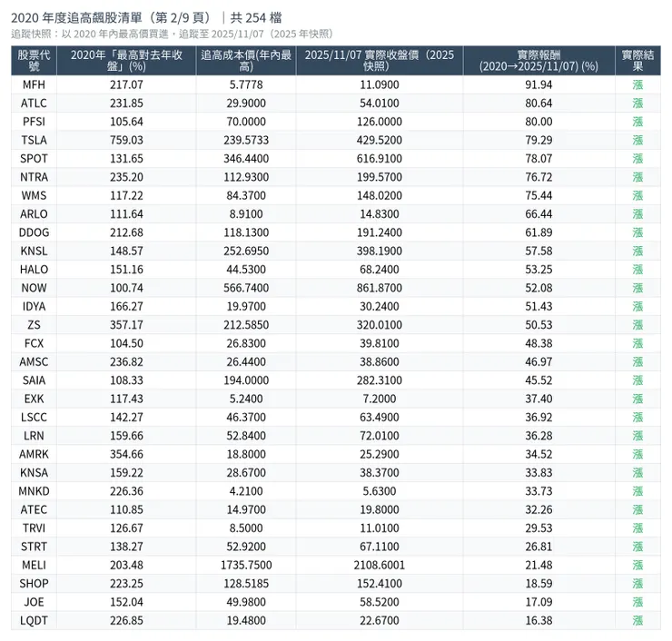Select the AMSC ticker cell
The height and width of the screenshot is (641, 672).
[34, 361]
